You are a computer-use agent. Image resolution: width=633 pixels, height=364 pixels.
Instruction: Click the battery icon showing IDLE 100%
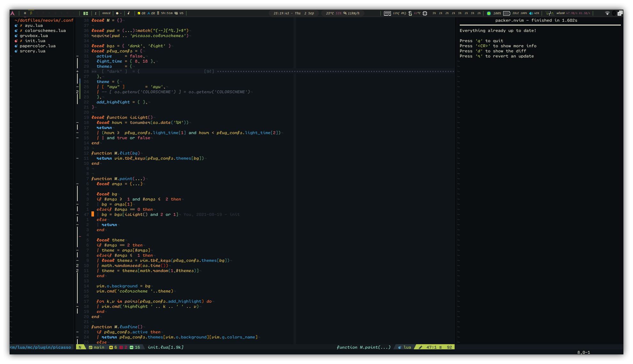tap(506, 13)
